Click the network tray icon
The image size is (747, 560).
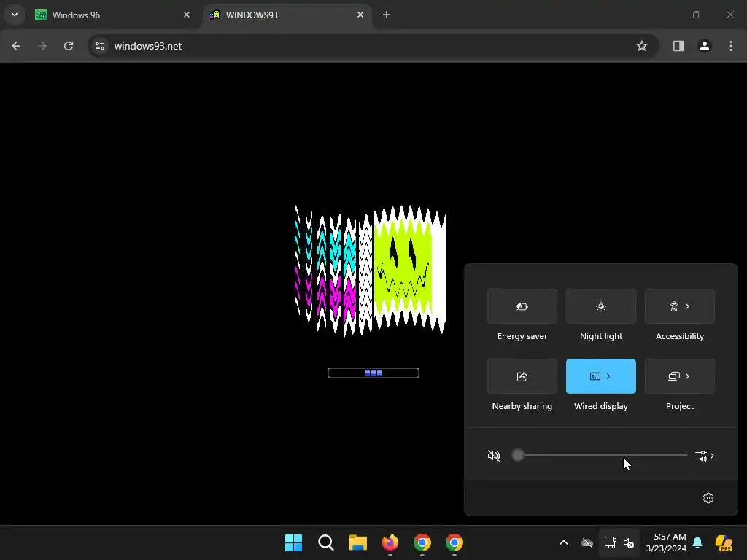pos(610,542)
